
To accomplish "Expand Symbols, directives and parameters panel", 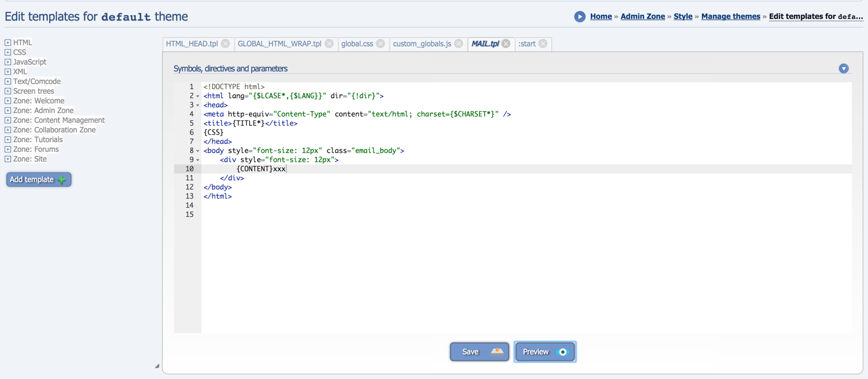I will click(843, 68).
